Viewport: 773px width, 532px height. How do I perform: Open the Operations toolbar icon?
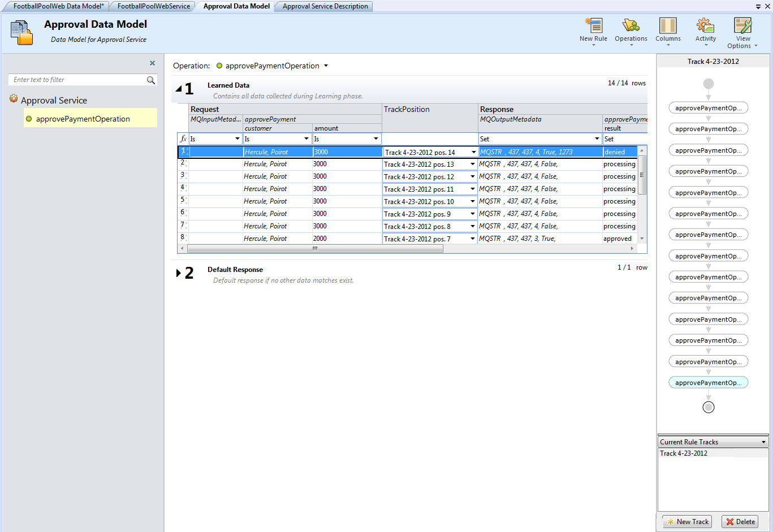coord(631,26)
